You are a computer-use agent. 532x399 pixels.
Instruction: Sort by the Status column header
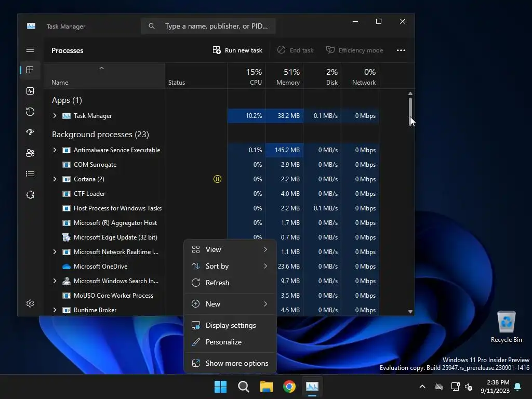[x=196, y=76]
